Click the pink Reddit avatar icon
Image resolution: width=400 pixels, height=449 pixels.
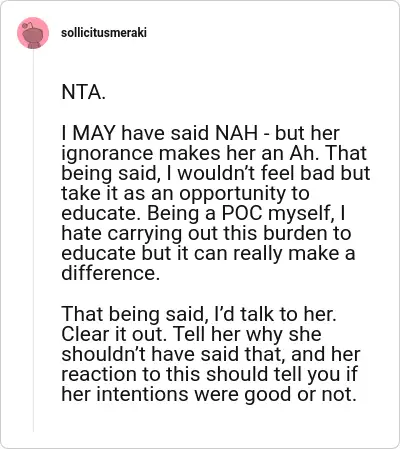(33, 33)
